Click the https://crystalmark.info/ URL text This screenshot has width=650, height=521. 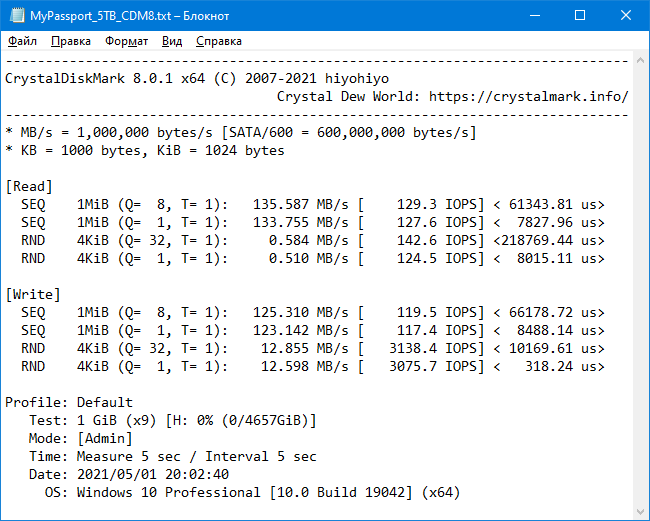pyautogui.click(x=529, y=97)
